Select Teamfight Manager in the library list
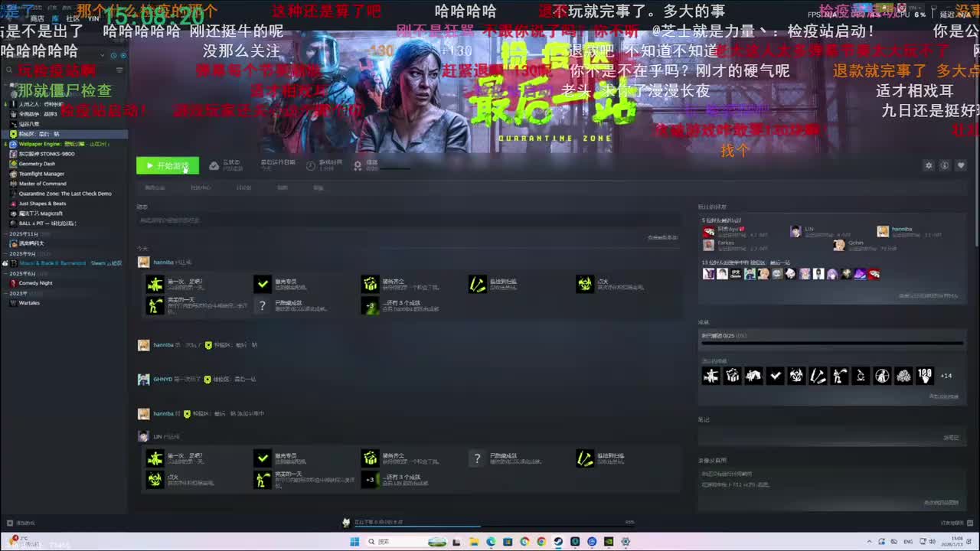The width and height of the screenshot is (980, 551). [41, 174]
